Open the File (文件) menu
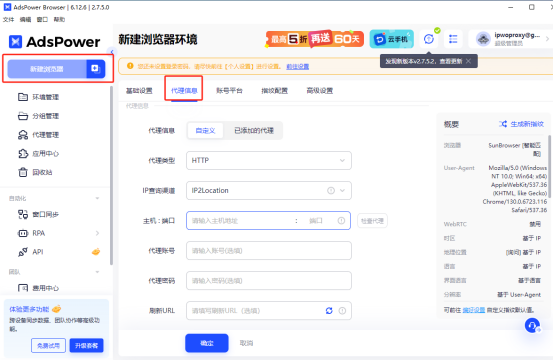 pyautogui.click(x=8, y=19)
